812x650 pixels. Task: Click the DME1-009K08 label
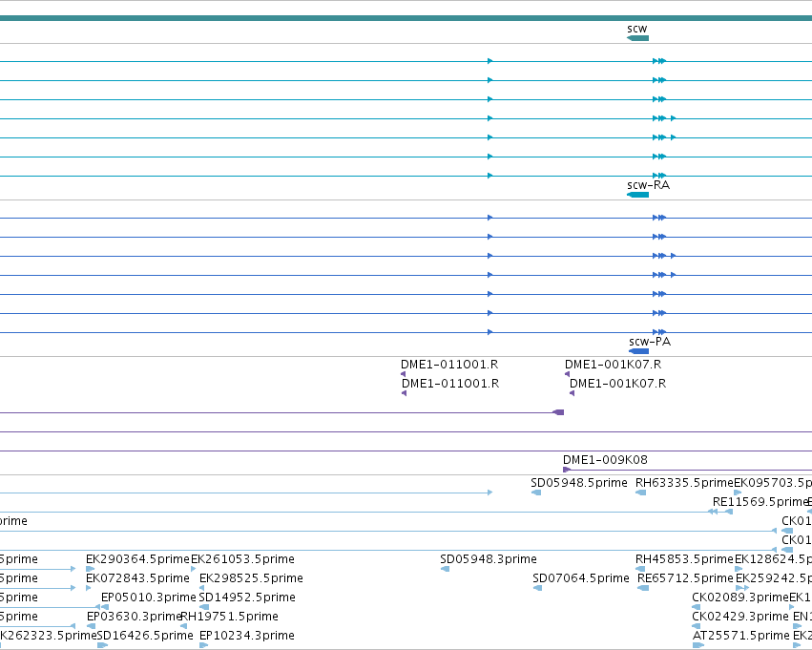click(x=605, y=459)
